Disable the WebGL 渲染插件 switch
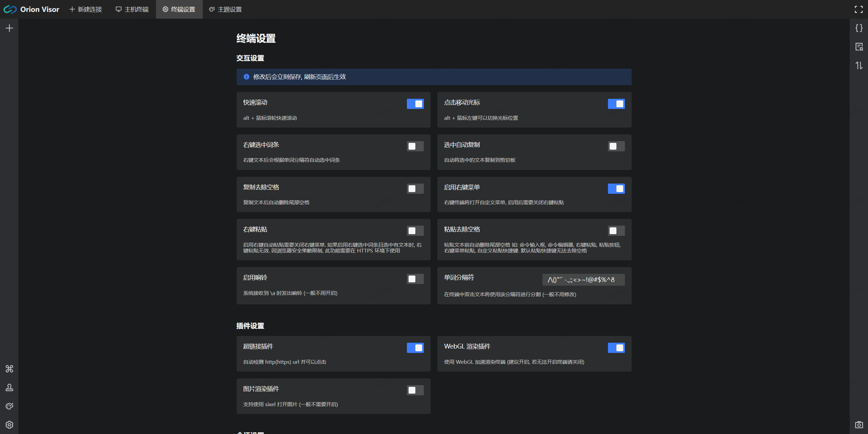Screen dimensions: 868x434 (x=616, y=348)
